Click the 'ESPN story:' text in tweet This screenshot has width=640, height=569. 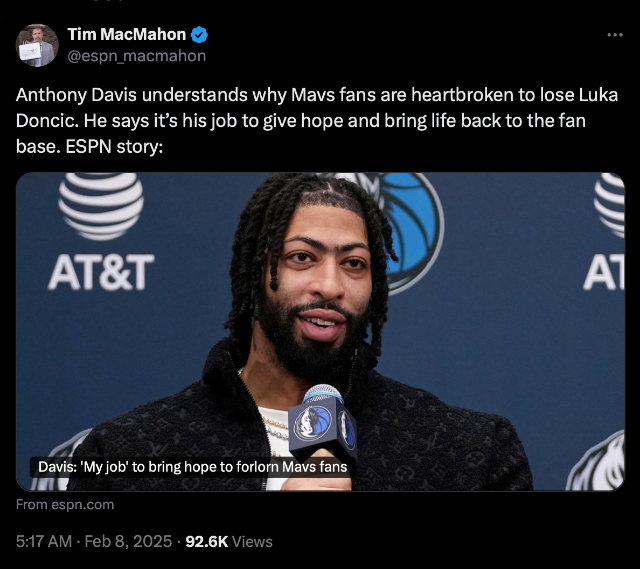tap(114, 147)
